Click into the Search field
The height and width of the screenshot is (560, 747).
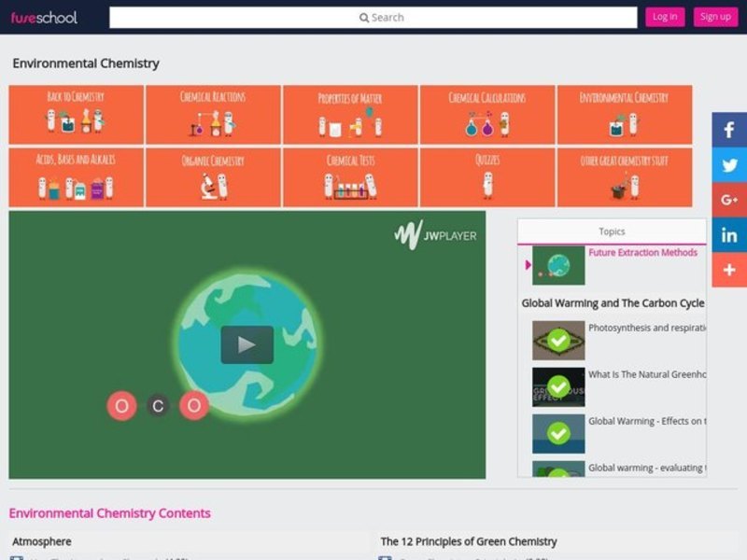pos(373,18)
